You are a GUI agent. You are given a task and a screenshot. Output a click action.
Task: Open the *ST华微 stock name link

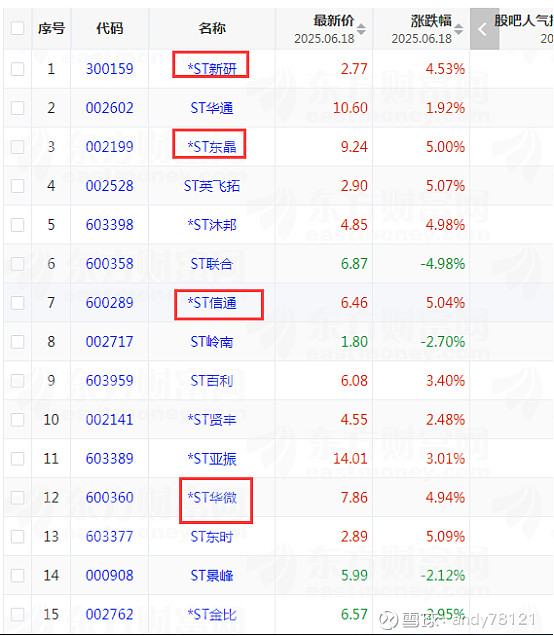pos(212,497)
